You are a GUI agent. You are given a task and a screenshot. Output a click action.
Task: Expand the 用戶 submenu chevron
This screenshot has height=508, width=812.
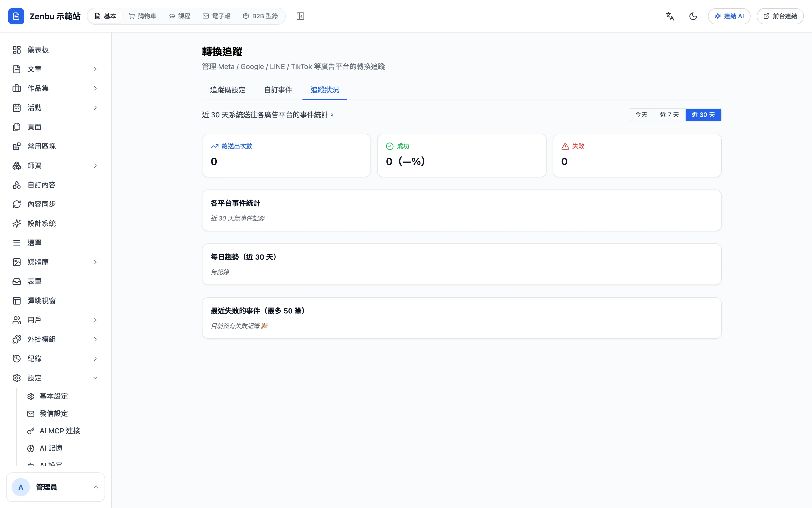click(95, 320)
